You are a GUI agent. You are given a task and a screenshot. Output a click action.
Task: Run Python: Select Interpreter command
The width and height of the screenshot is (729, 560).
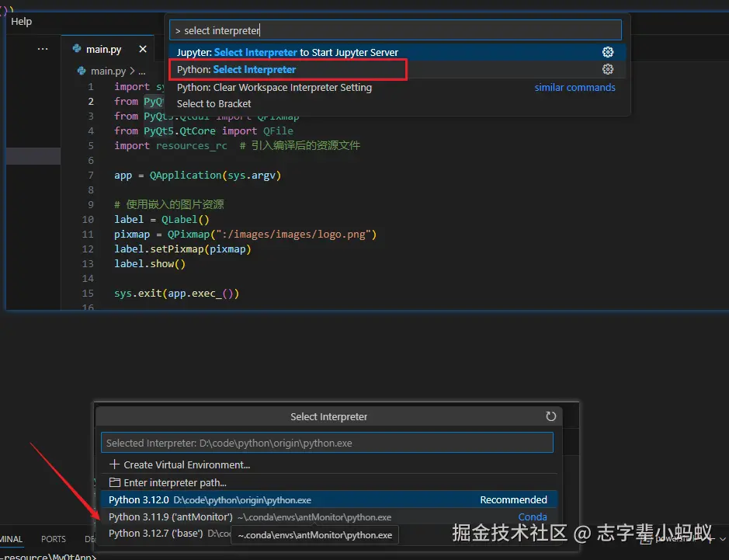397,69
